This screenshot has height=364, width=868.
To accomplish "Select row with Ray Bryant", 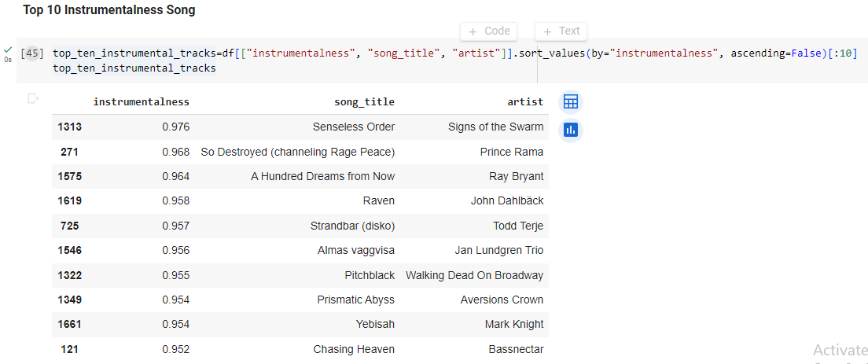I will [x=300, y=176].
